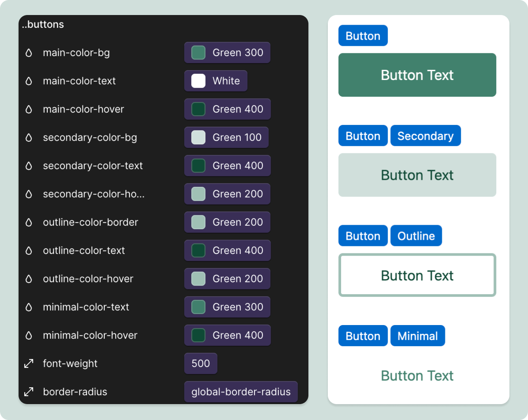Select the color icon for outline-color-border
Viewport: 528px width, 420px height.
pyautogui.click(x=29, y=222)
